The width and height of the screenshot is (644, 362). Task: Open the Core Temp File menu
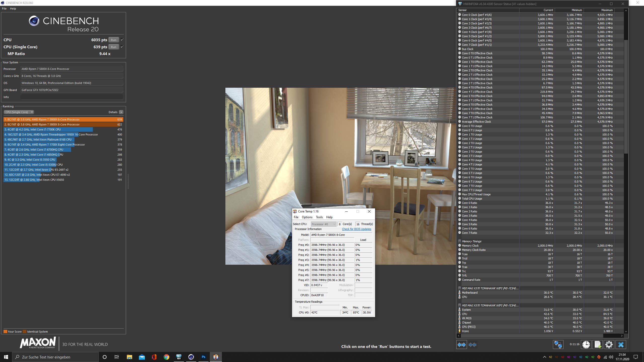point(296,217)
